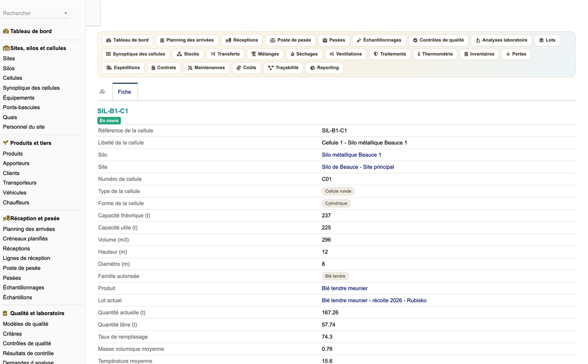
Task: Open Lignes de réception sidebar link
Action: click(26, 258)
